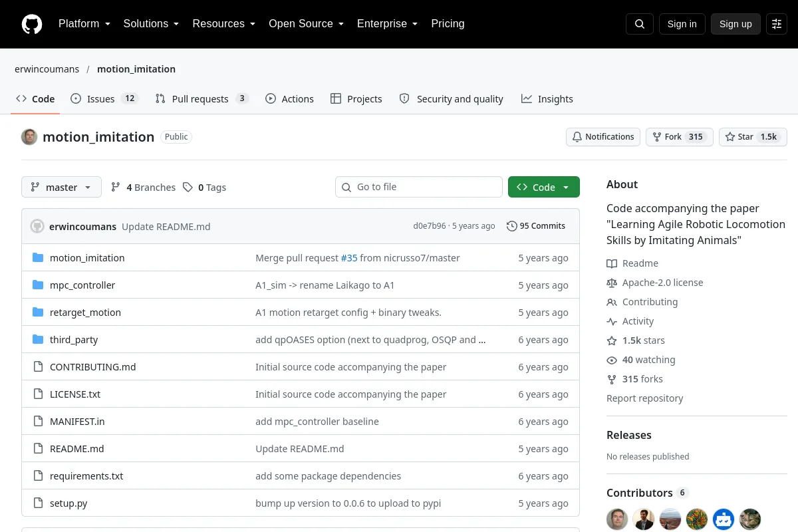Click Report repository link

click(645, 398)
